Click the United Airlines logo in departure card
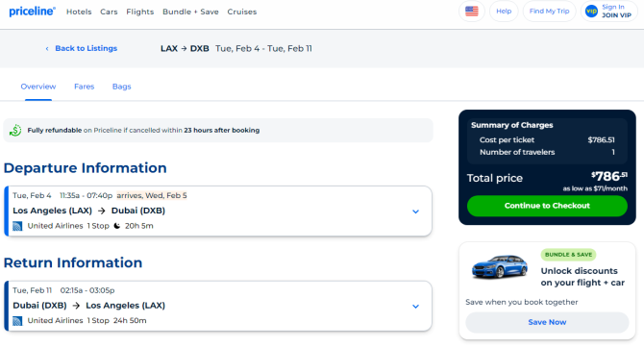The image size is (644, 348). click(x=17, y=226)
